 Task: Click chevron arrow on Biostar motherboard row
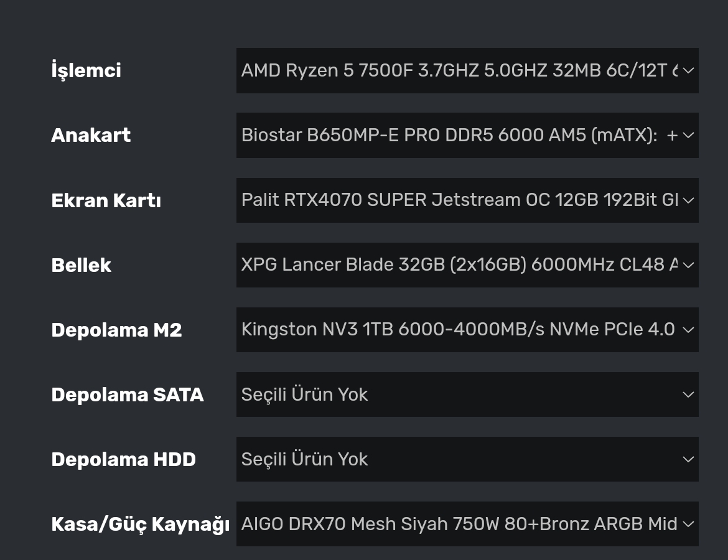click(688, 135)
